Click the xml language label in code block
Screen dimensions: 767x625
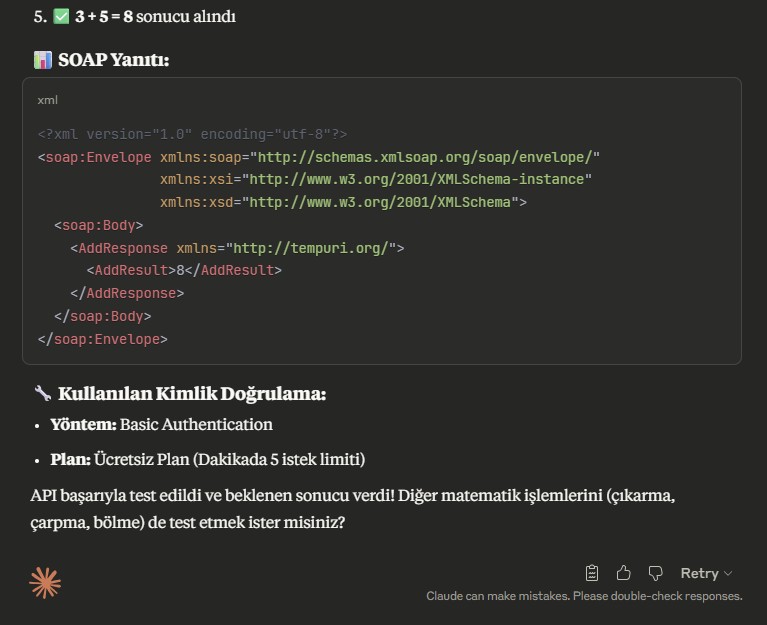tap(47, 100)
